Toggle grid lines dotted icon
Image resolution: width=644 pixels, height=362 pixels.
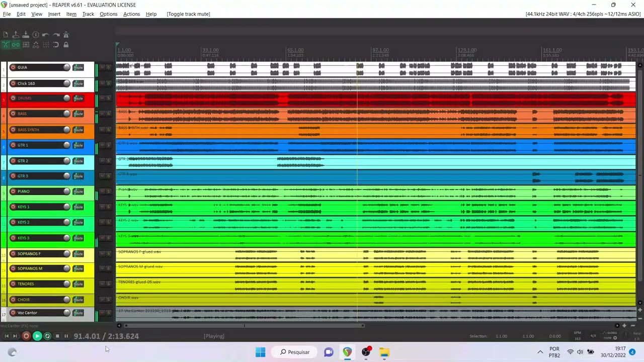click(46, 45)
